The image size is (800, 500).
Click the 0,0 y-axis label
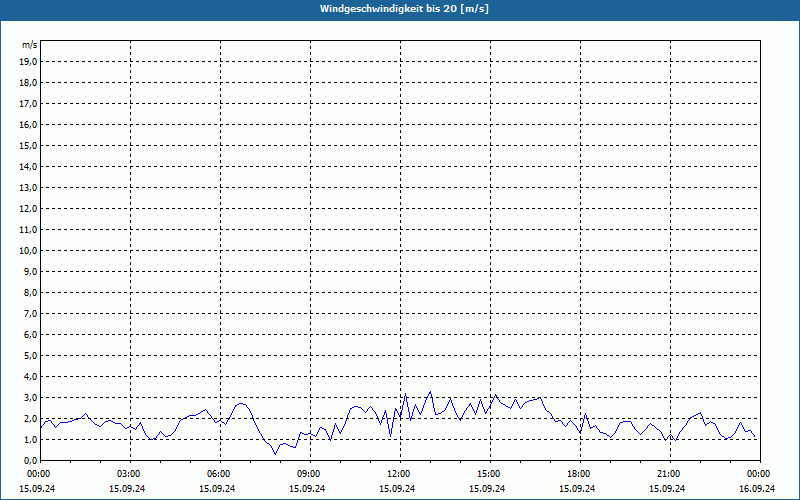point(30,460)
